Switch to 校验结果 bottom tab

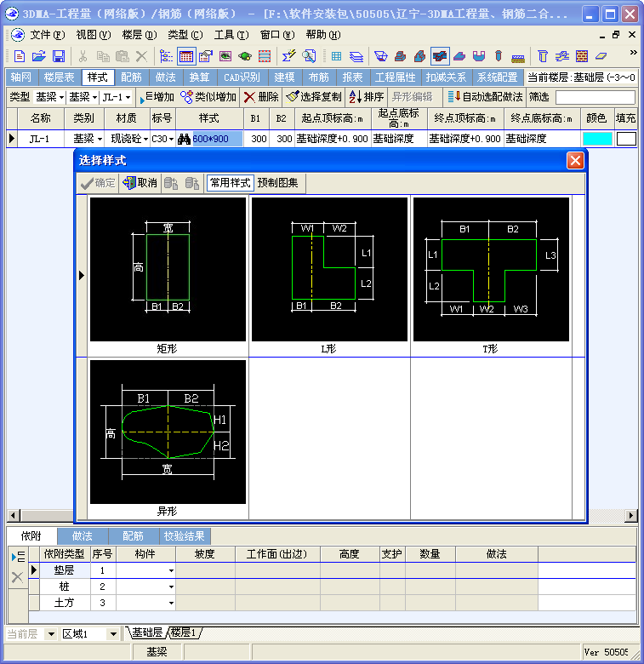point(184,536)
